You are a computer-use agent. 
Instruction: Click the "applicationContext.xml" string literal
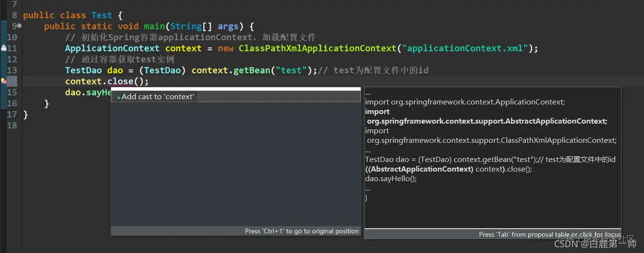coord(466,48)
